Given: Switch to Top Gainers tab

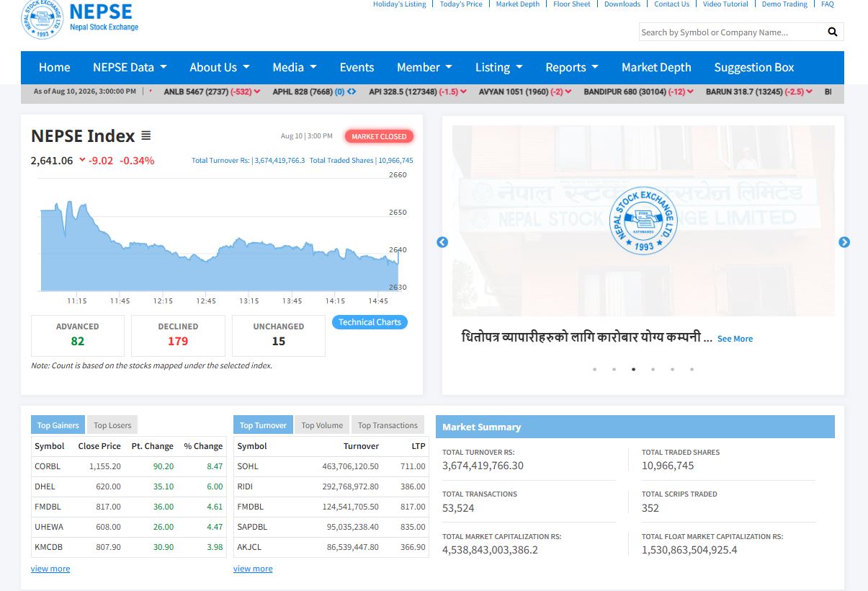Looking at the screenshot, I should pyautogui.click(x=58, y=425).
